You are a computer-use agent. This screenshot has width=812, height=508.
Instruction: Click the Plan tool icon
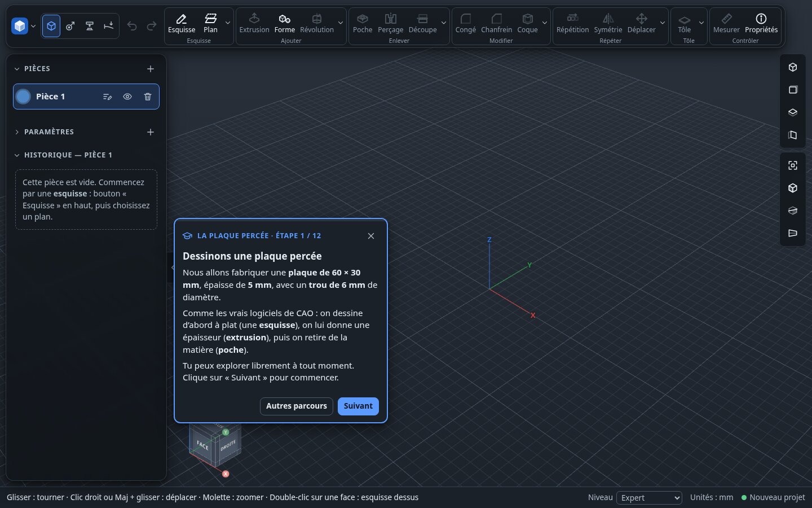click(211, 19)
